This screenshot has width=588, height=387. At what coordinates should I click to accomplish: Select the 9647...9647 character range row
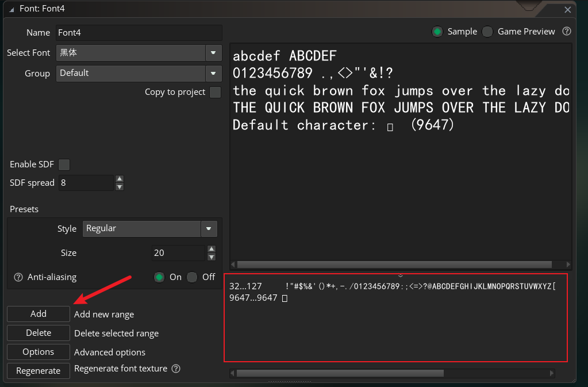253,298
